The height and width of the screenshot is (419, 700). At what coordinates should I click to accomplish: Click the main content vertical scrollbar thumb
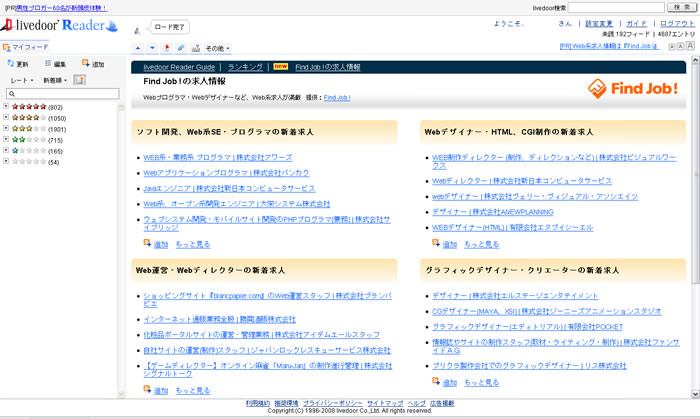pyautogui.click(x=695, y=174)
